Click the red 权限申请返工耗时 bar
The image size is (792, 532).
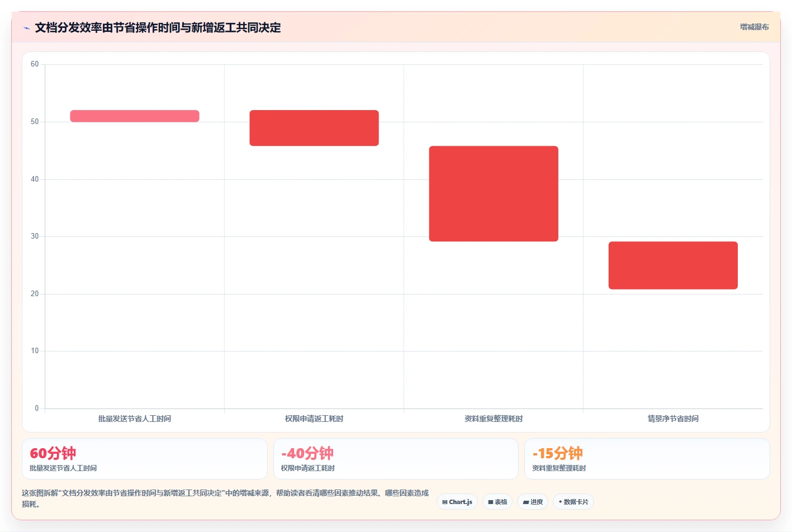click(x=314, y=128)
